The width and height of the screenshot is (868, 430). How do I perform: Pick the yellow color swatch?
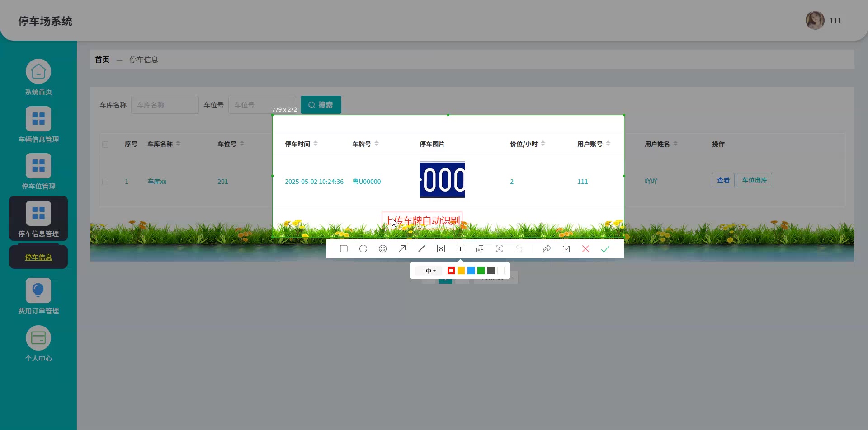[x=461, y=271]
